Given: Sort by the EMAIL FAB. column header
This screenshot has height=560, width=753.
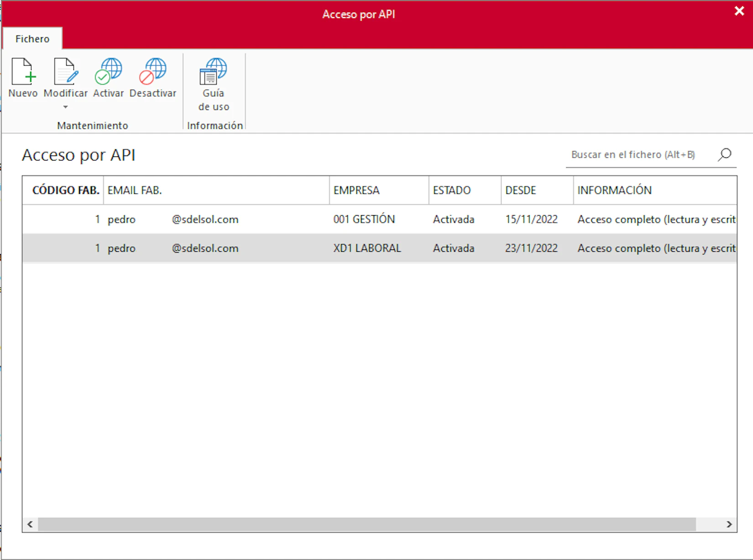Looking at the screenshot, I should [x=135, y=190].
